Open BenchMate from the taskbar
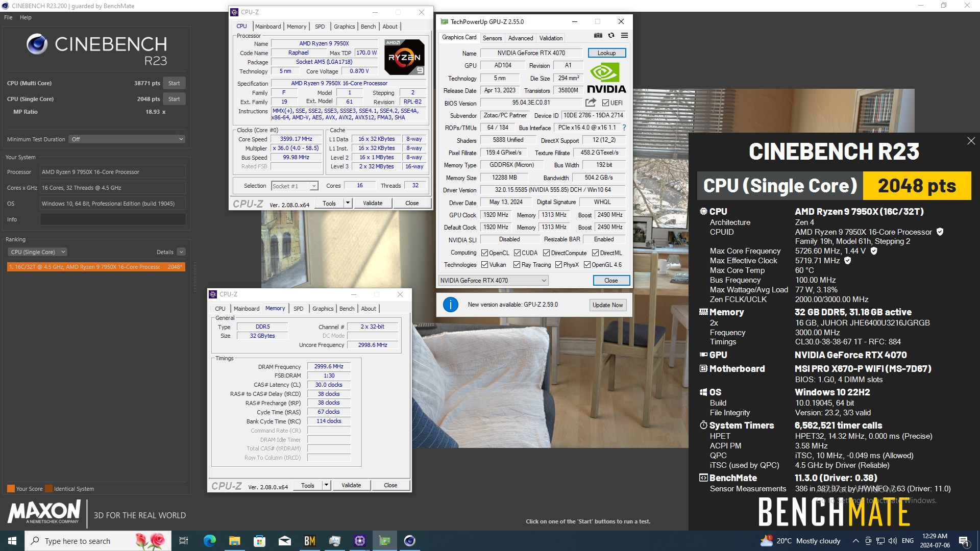Image resolution: width=980 pixels, height=551 pixels. pyautogui.click(x=309, y=541)
